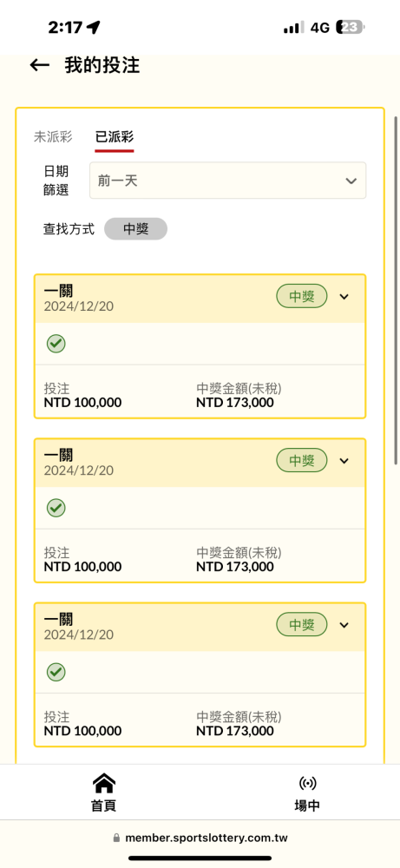Viewport: 400px width, 868px height.
Task: Toggle the 中獎 search filter chip
Action: click(x=135, y=228)
